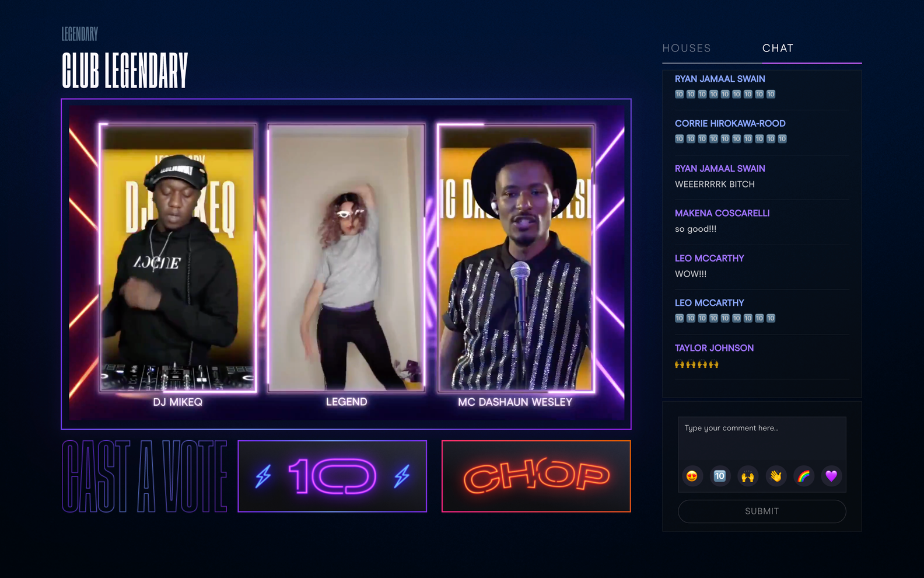
Task: Select MC Dashaun Wesley's video feed
Action: tap(516, 257)
